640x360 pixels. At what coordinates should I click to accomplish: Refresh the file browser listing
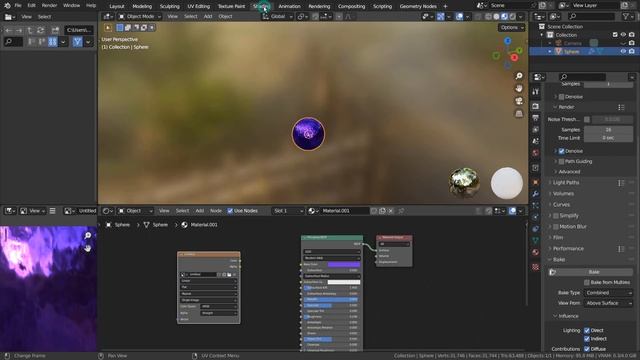point(40,30)
